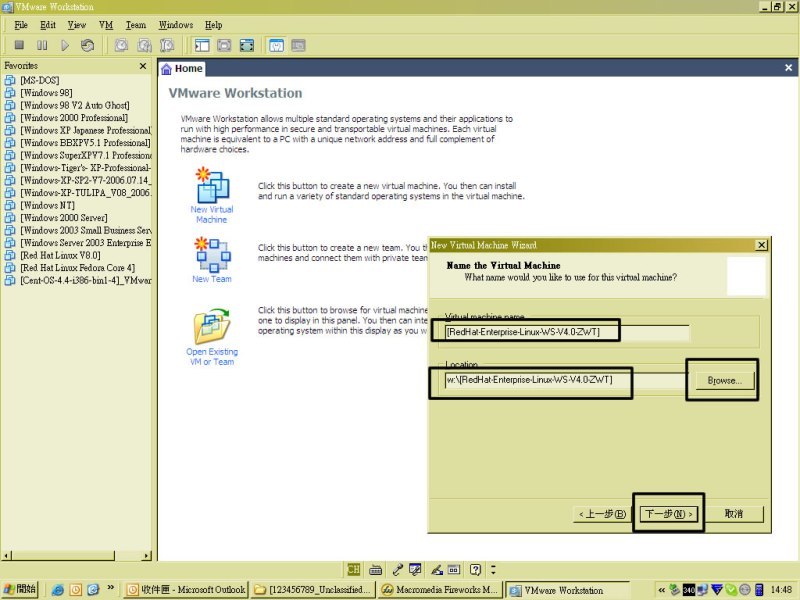
Task: Select [MS-DOS] in Favorites
Action: 39,80
